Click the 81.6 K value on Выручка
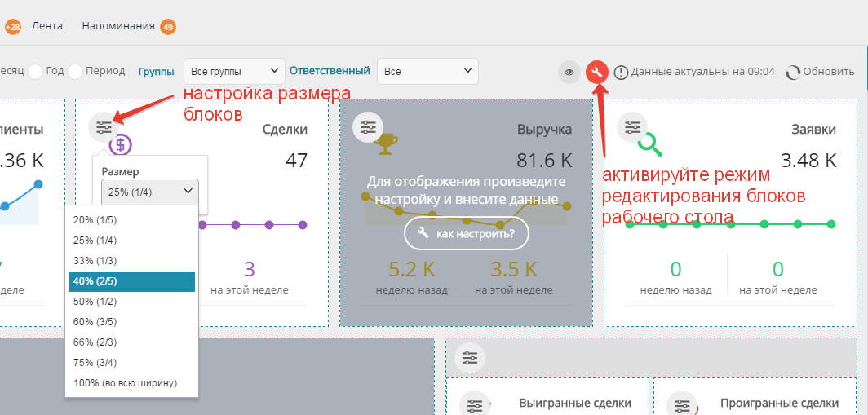Viewport: 868px width, 415px height. [x=544, y=161]
